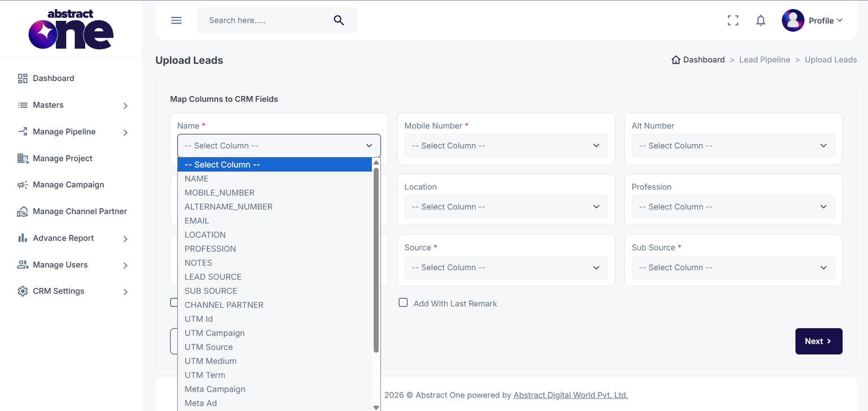Choose CHANNEL PARTNER option
868x411 pixels.
pyautogui.click(x=275, y=305)
